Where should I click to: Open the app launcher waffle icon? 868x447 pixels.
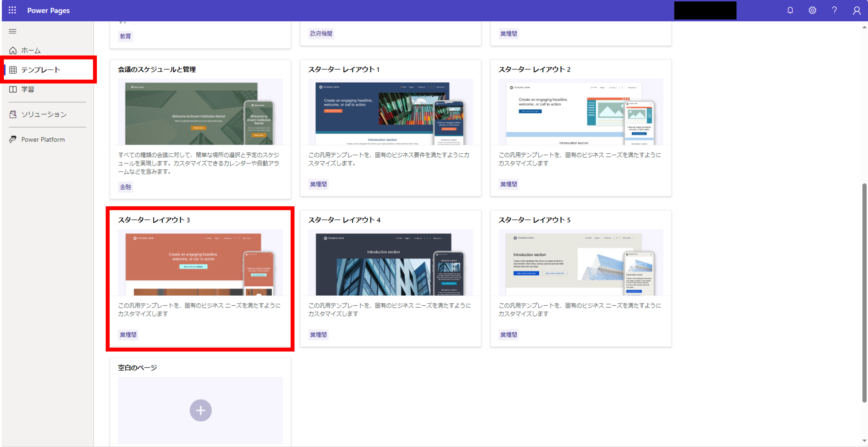coord(13,10)
